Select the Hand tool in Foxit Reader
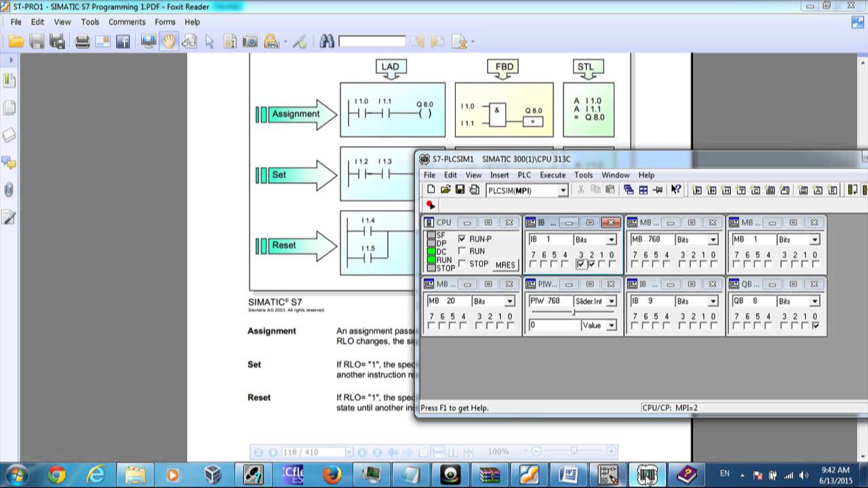The height and width of the screenshot is (488, 868). [x=168, y=42]
